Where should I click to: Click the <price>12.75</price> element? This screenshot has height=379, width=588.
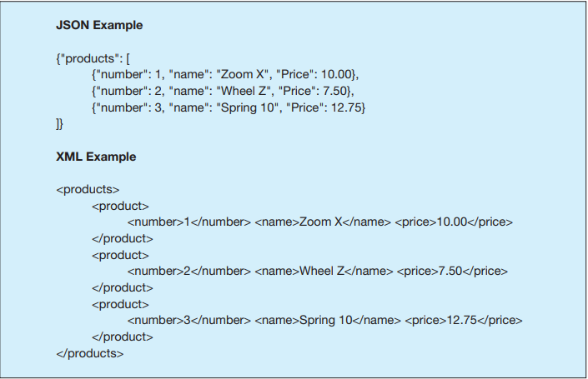464,320
